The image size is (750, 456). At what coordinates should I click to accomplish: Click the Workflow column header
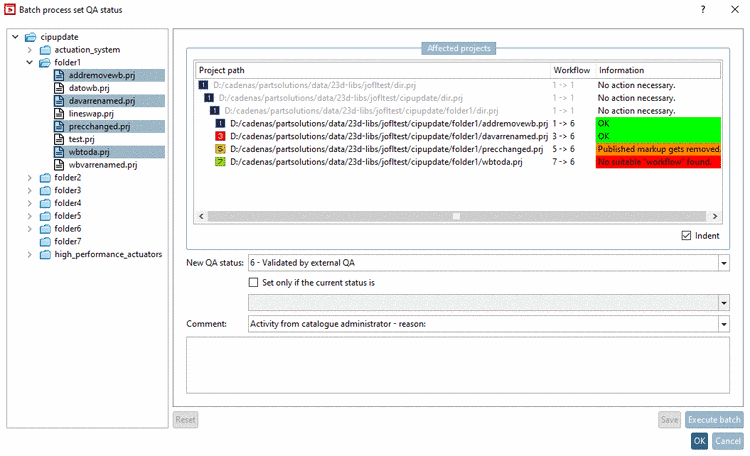[572, 70]
